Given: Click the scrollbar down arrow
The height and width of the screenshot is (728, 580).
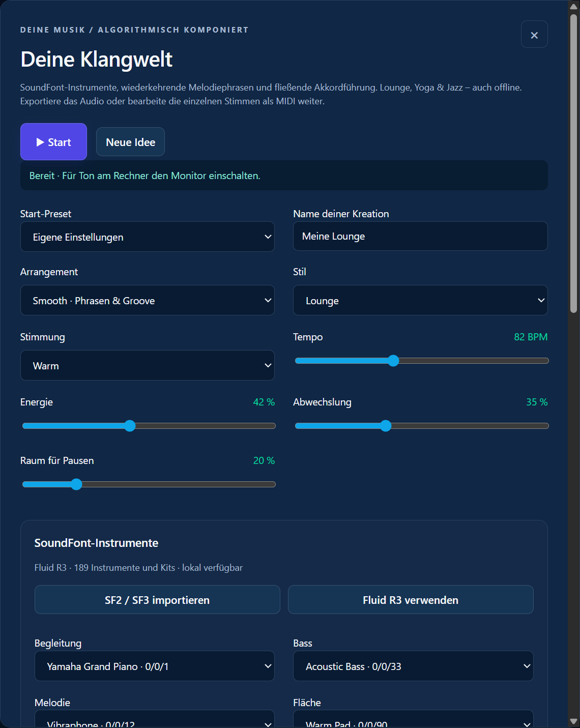Looking at the screenshot, I should pyautogui.click(x=574, y=721).
